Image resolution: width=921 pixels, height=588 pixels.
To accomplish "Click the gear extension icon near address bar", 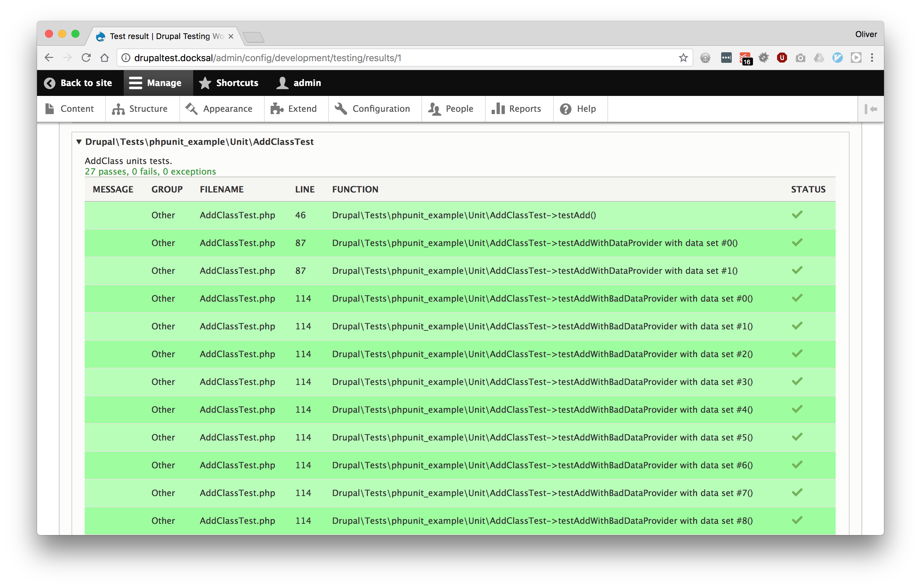I will coord(705,58).
